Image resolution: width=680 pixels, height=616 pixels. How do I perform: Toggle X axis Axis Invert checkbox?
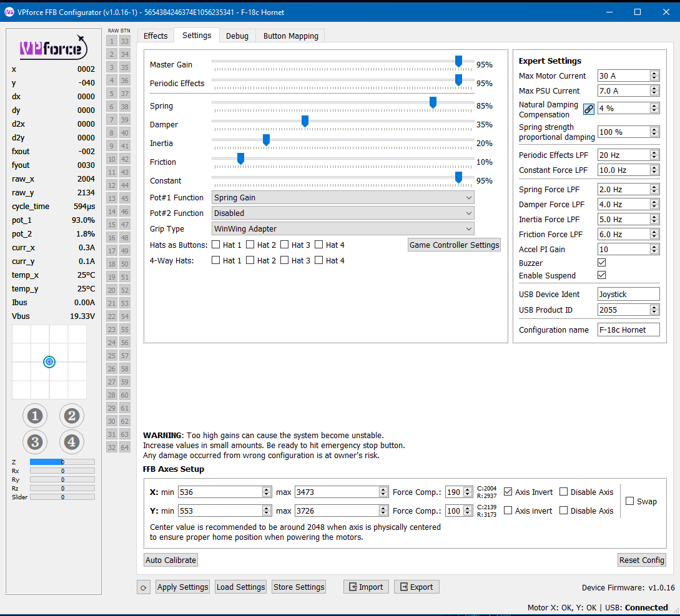(508, 492)
